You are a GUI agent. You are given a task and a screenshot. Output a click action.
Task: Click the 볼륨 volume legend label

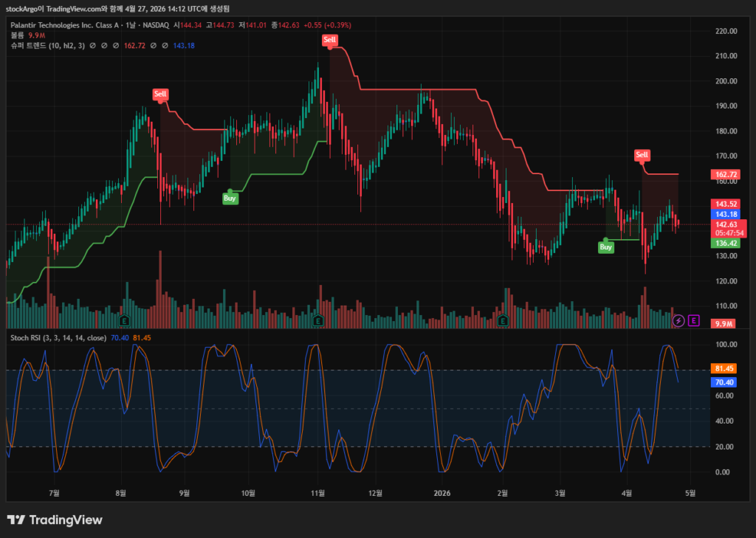(x=18, y=35)
